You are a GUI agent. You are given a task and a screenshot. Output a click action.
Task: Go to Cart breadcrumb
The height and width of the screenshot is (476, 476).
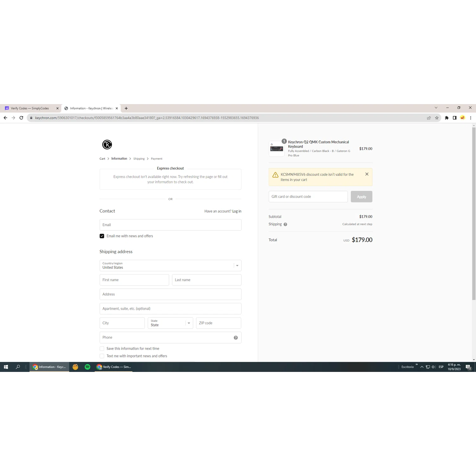coord(102,159)
